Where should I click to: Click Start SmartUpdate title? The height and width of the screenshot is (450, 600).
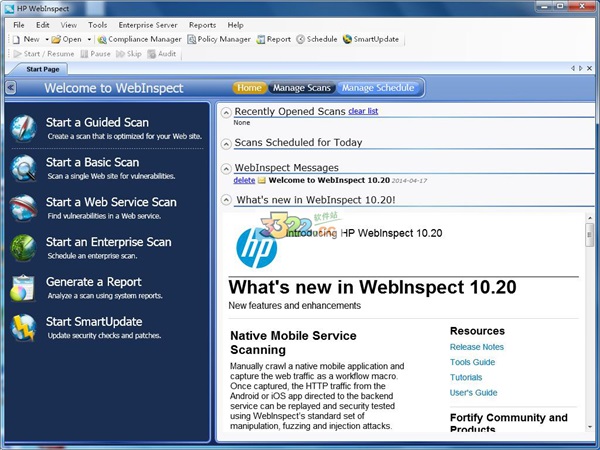tap(94, 322)
